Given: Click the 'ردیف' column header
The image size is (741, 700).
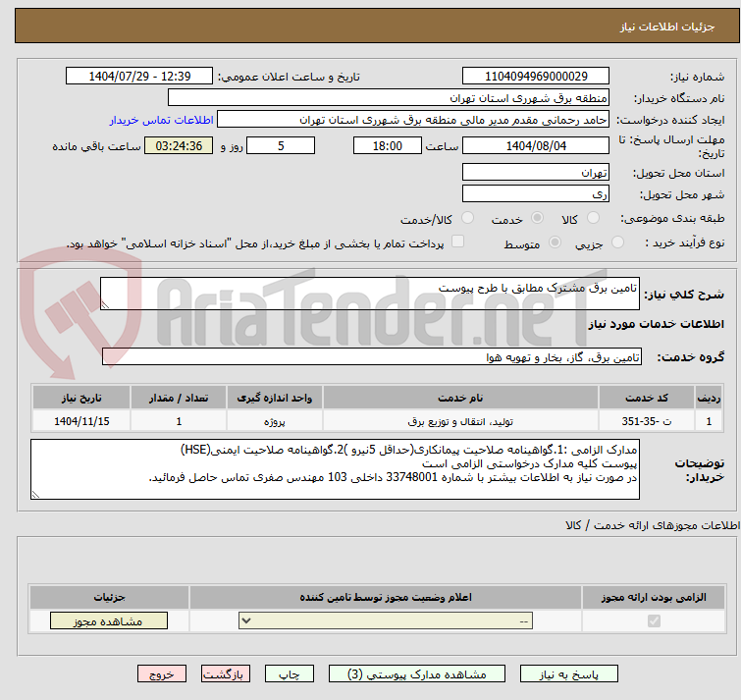Looking at the screenshot, I should 709,398.
